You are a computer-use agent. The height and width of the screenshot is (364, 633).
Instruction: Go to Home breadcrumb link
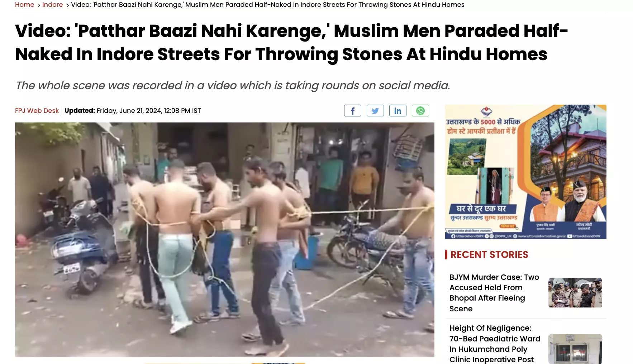click(24, 5)
